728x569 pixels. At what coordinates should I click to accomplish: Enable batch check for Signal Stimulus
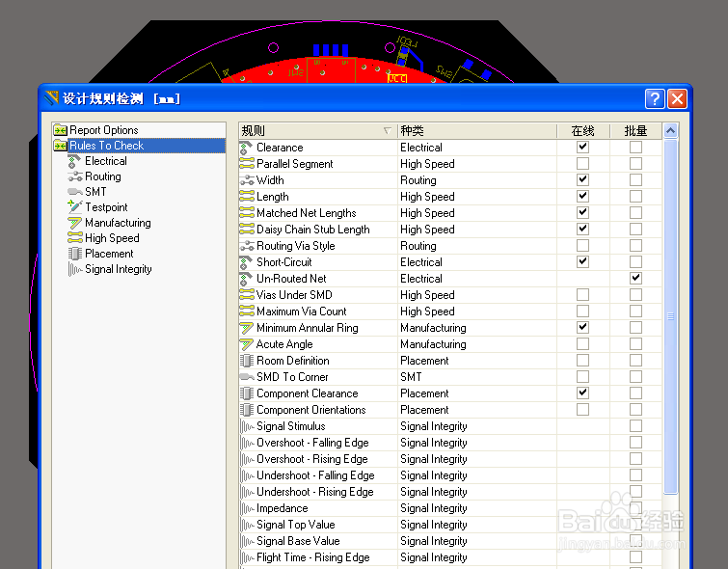[635, 426]
